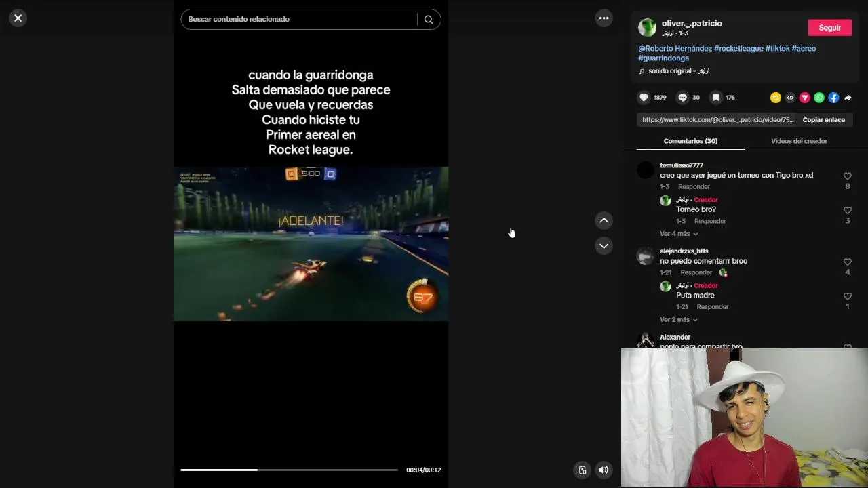
Task: Seek on the video progress bar
Action: click(289, 470)
